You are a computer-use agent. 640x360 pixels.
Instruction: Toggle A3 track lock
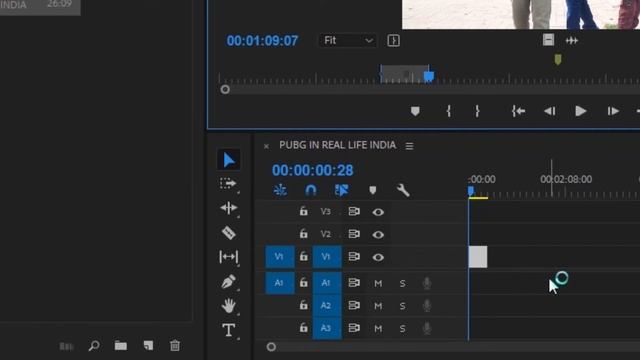coord(303,328)
